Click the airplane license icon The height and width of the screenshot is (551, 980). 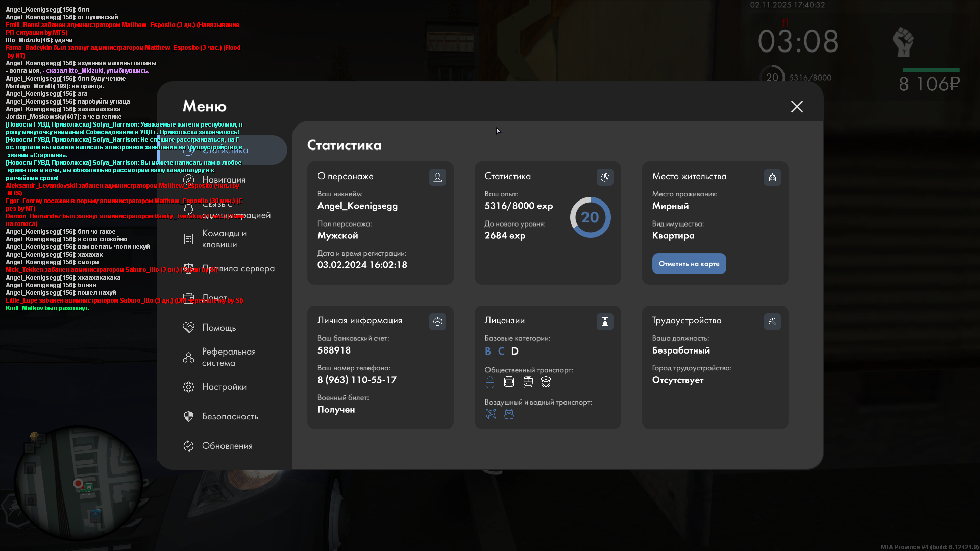(491, 414)
